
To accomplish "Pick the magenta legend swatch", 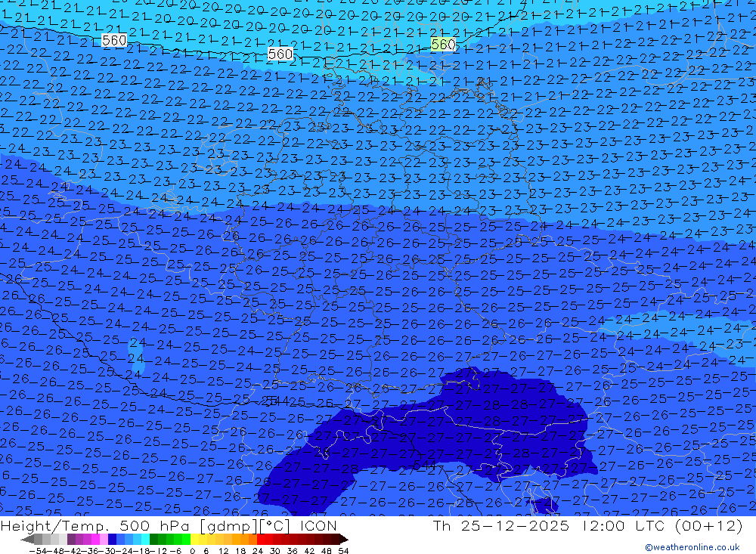I will click(95, 539).
